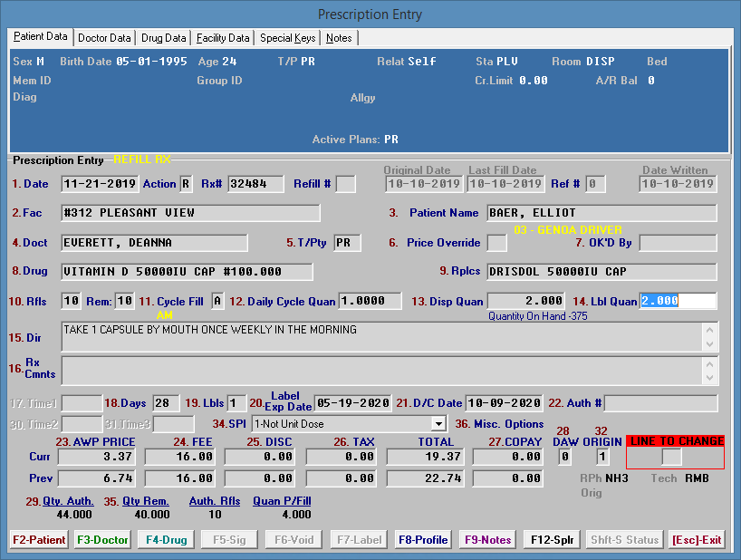
Task: Open notes using F9-Notes button
Action: pos(488,539)
